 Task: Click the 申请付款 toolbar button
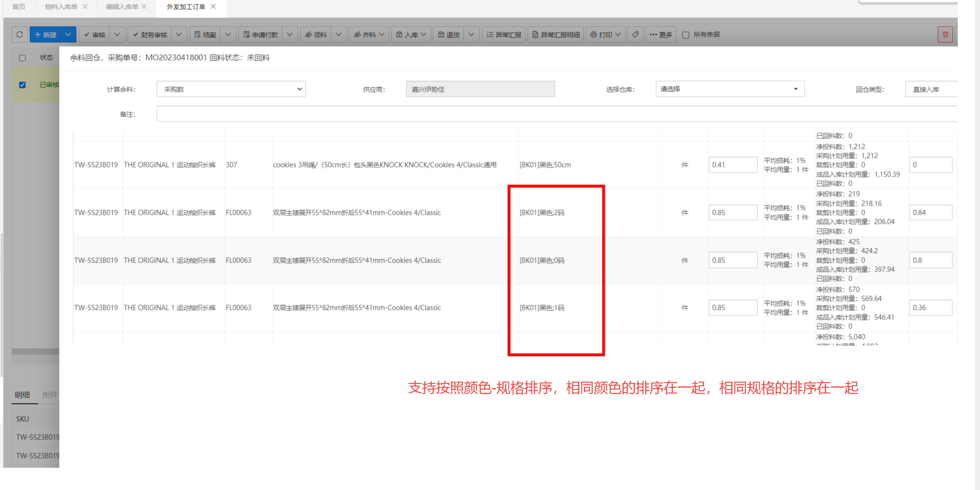(260, 34)
